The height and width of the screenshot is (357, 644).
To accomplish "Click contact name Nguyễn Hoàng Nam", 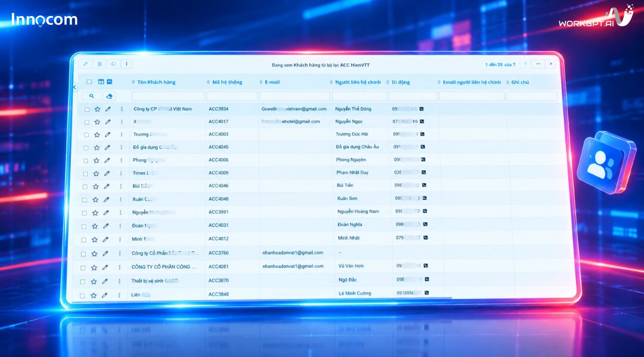I will tap(358, 211).
